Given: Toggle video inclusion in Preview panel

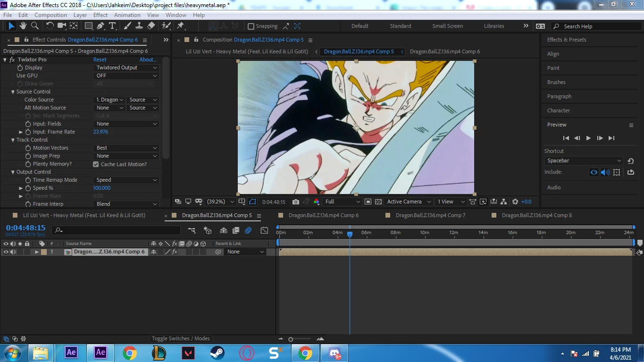Looking at the screenshot, I should 594,172.
